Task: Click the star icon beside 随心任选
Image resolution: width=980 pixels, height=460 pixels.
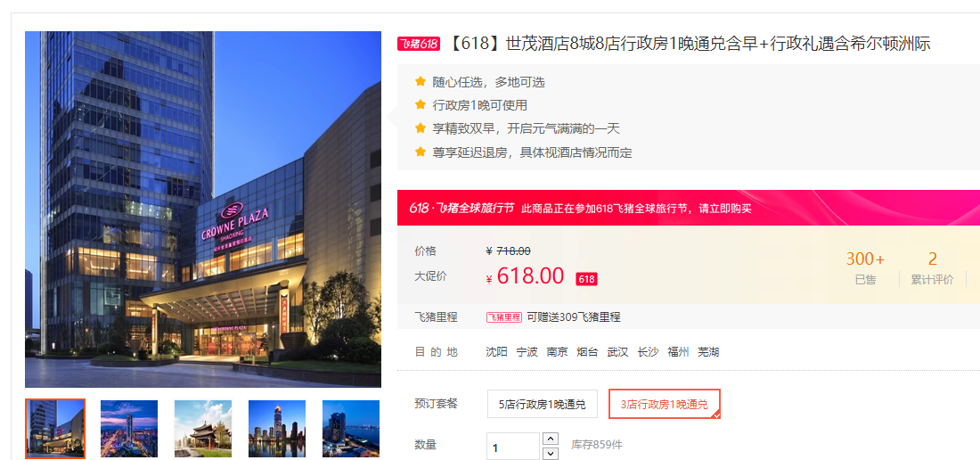Action: pos(421,81)
